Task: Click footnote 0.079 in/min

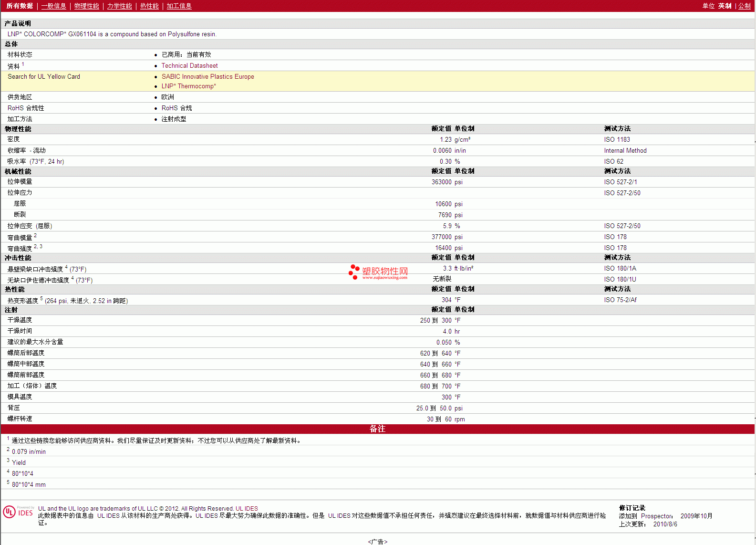Action: 29,452
